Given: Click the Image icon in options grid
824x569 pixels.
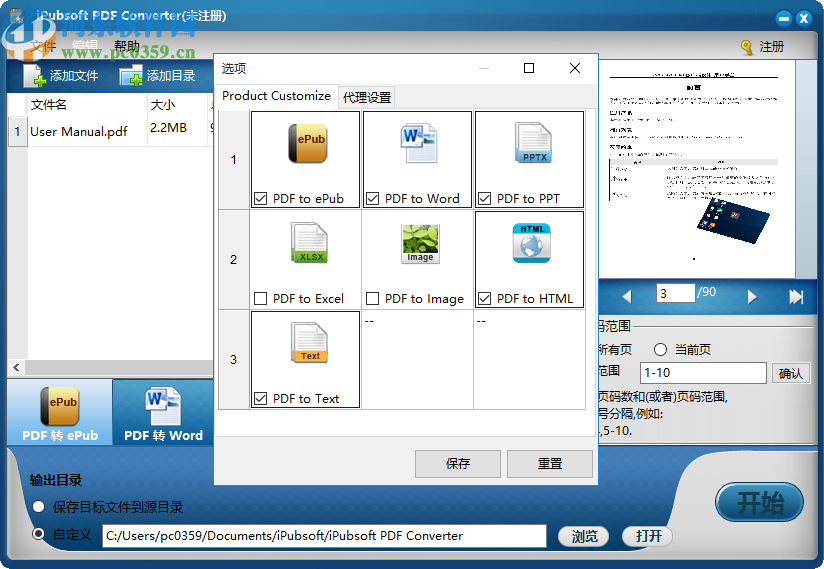Looking at the screenshot, I should click(420, 244).
